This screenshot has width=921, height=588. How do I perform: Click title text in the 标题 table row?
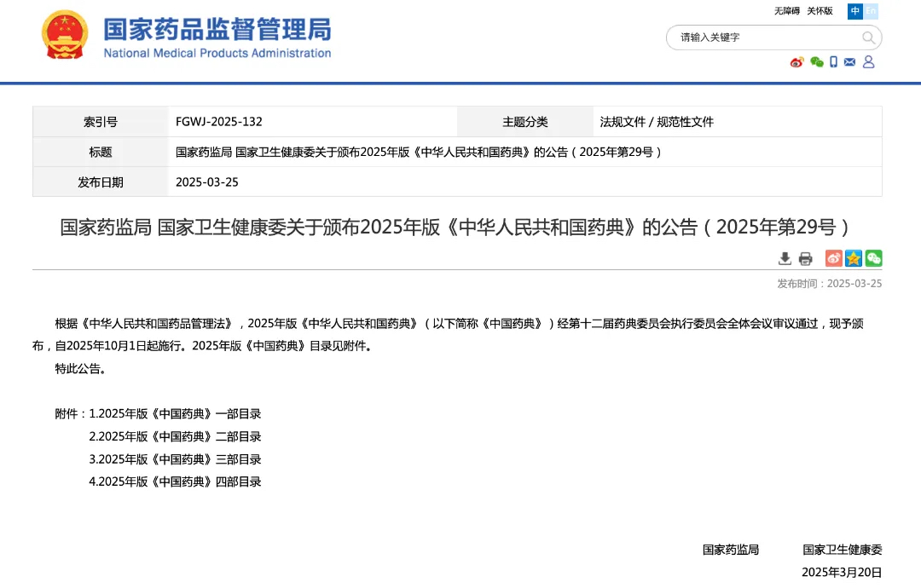coord(420,153)
